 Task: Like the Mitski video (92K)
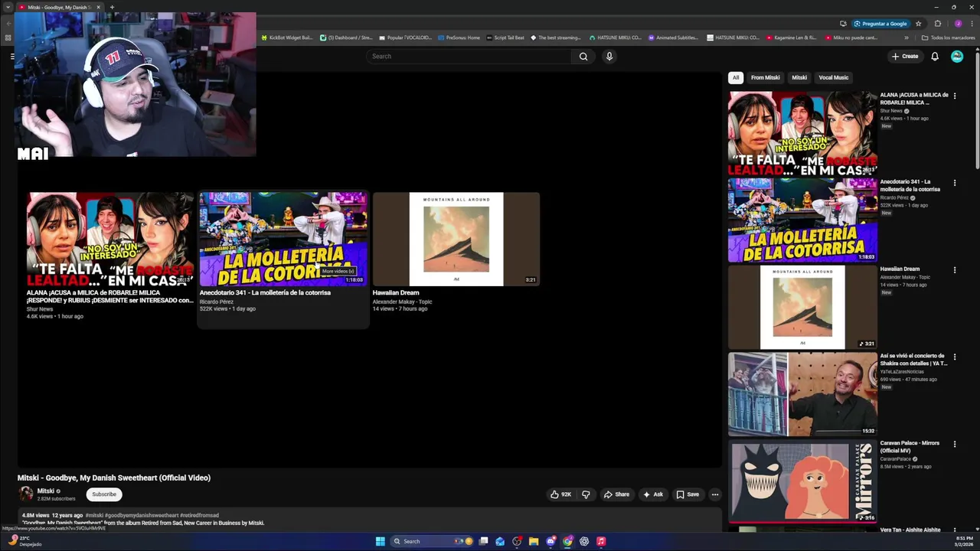pos(560,494)
